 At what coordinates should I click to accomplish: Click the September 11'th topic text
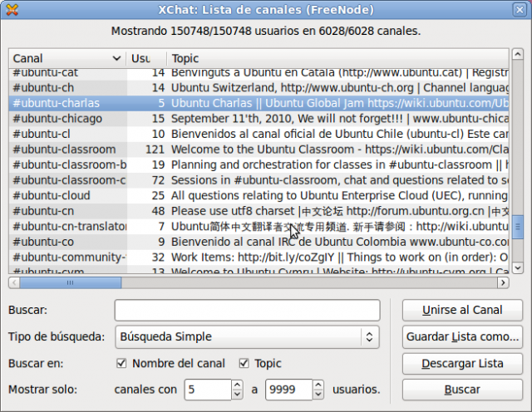tap(340, 119)
